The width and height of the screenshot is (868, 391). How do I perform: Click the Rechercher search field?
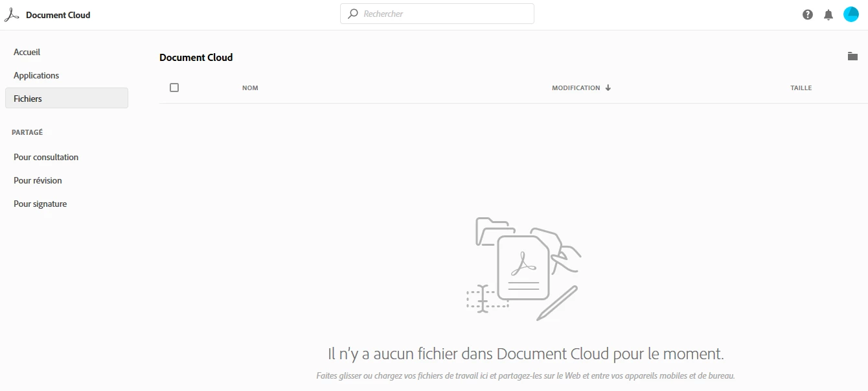437,14
